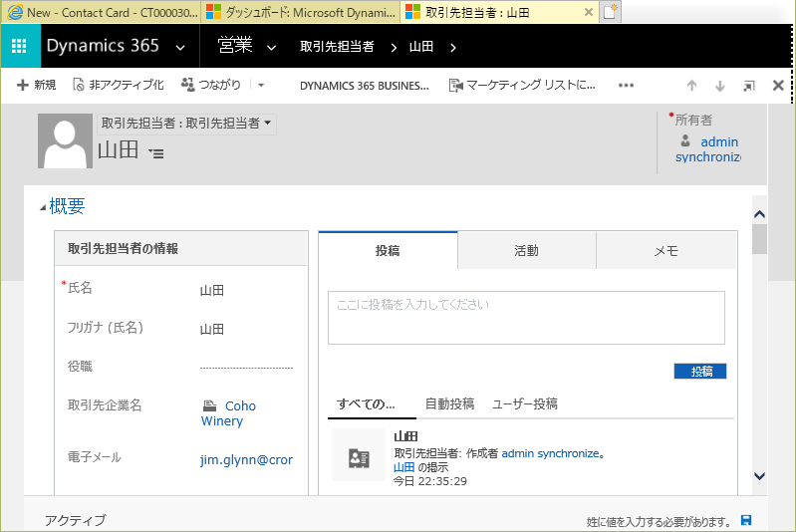The width and height of the screenshot is (796, 532).
Task: Expand chevron next to 取引先担当者 breadcrumb
Action: (394, 48)
